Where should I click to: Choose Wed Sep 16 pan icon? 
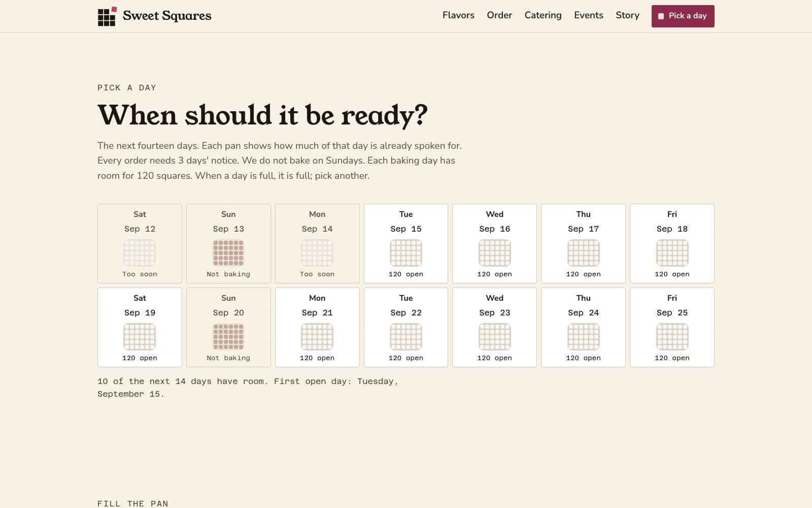pos(495,253)
